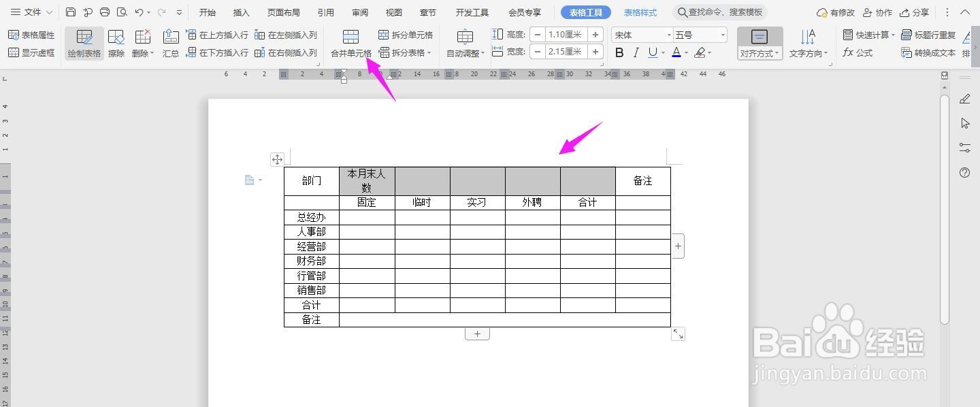
Task: Open the font color A swatch
Action: [x=679, y=52]
